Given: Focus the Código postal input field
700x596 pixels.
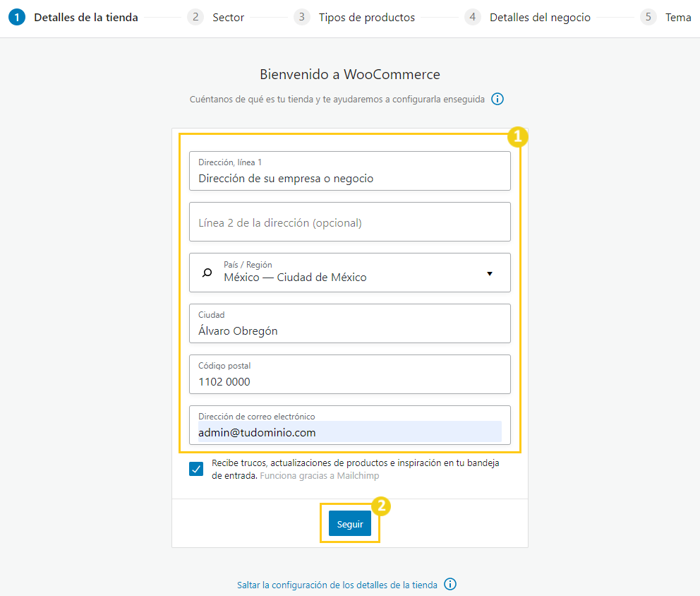Looking at the screenshot, I should pyautogui.click(x=349, y=374).
